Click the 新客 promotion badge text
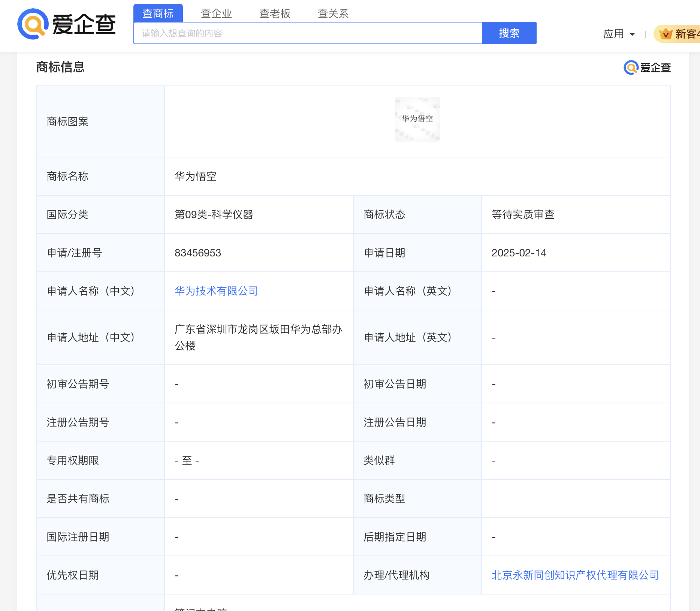 (687, 34)
